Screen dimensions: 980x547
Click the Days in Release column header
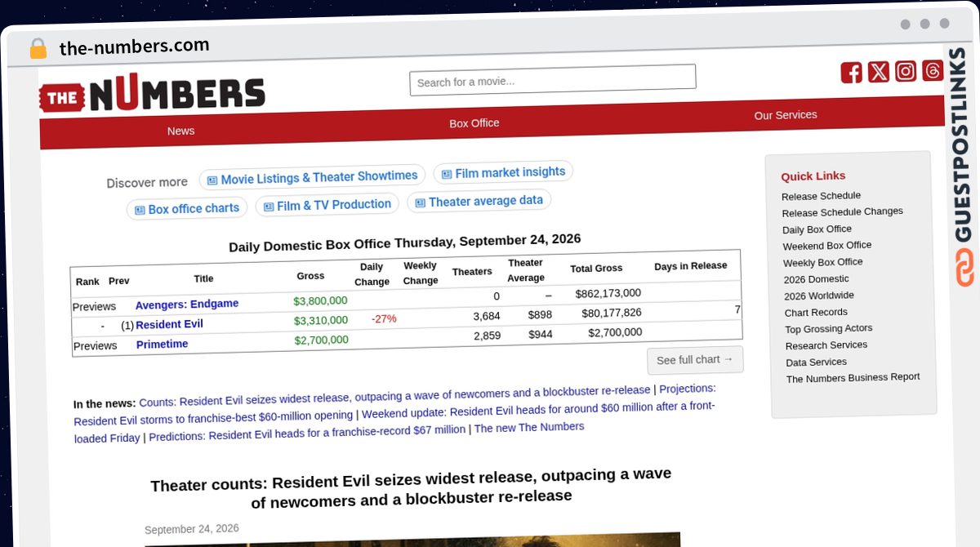(x=690, y=265)
